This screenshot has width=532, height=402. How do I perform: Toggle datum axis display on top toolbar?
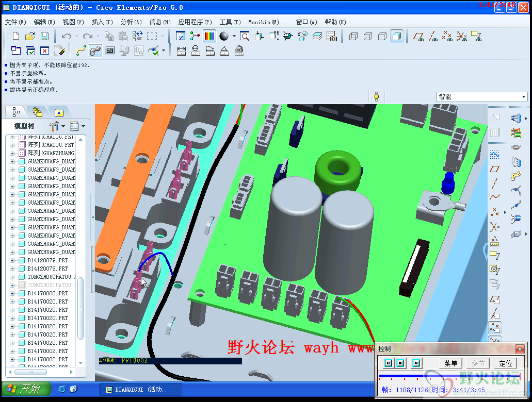(x=433, y=36)
